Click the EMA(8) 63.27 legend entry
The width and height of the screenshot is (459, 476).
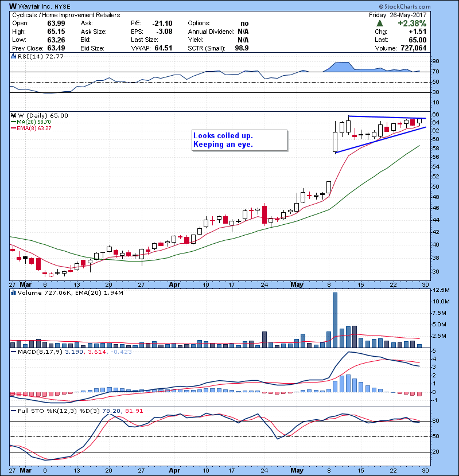pos(31,128)
